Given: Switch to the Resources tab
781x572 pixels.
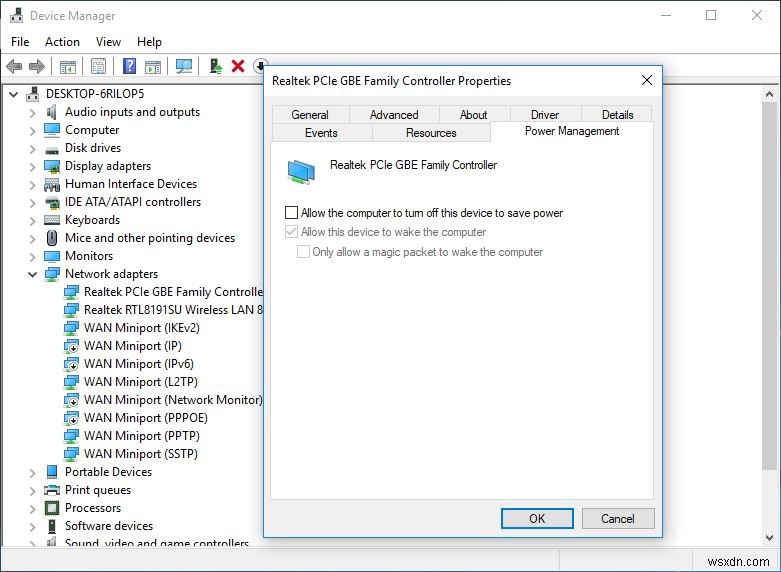Looking at the screenshot, I should pos(431,133).
